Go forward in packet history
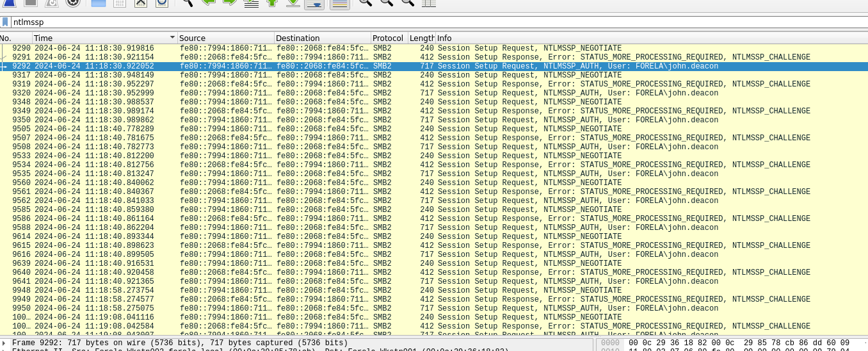Screen dimensions: 868x351 (230, 3)
